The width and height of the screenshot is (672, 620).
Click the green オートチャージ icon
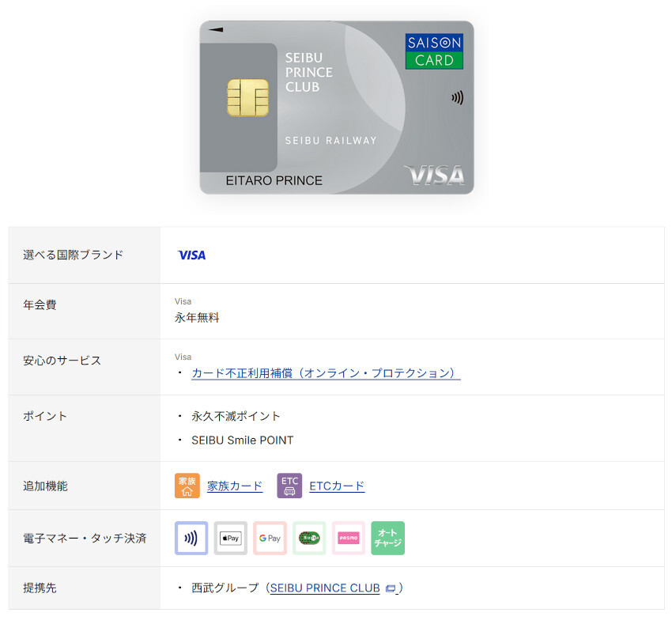pyautogui.click(x=388, y=538)
